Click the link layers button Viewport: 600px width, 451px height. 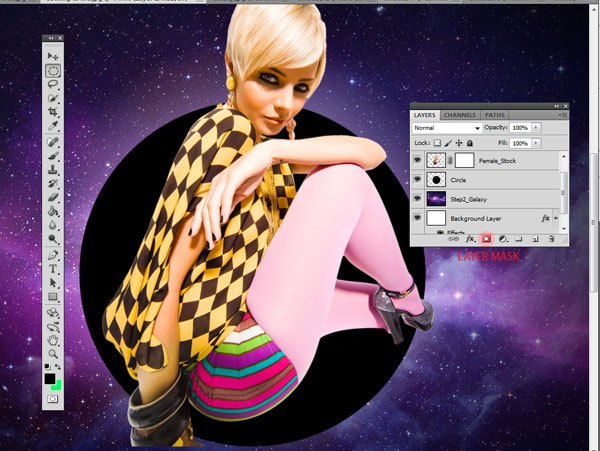pos(453,239)
